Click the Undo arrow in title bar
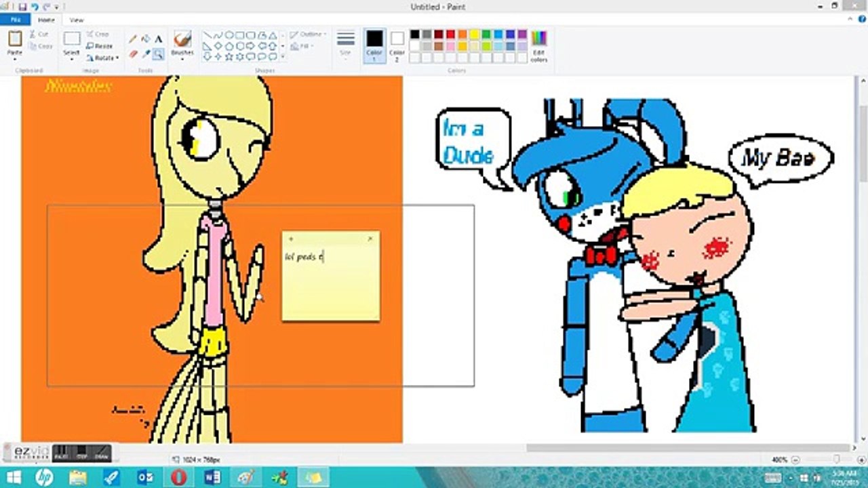 pos(35,6)
